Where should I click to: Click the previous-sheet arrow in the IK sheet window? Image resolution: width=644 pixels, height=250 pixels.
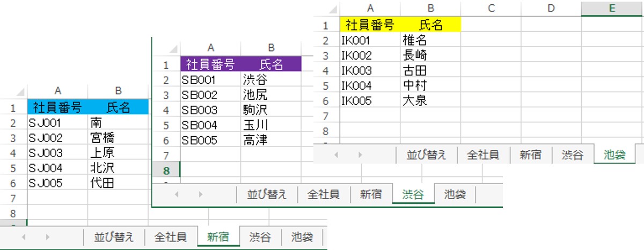pos(336,155)
